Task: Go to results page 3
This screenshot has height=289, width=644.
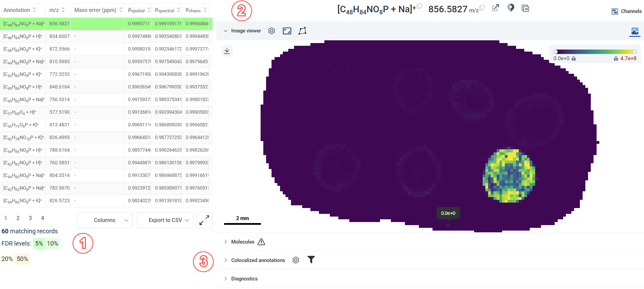Action: point(30,218)
